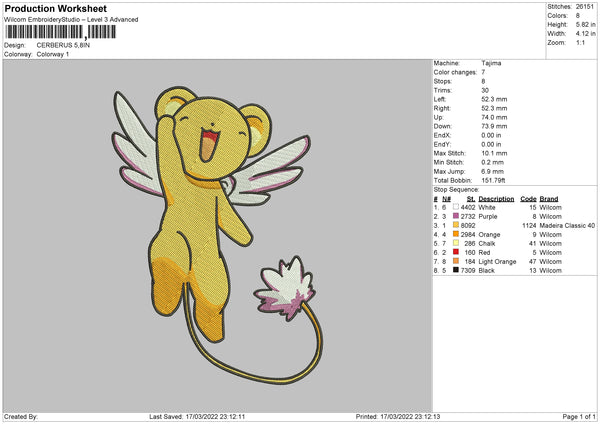This screenshot has width=600, height=424.
Task: Click the 'St.' column header
Action: (x=471, y=199)
